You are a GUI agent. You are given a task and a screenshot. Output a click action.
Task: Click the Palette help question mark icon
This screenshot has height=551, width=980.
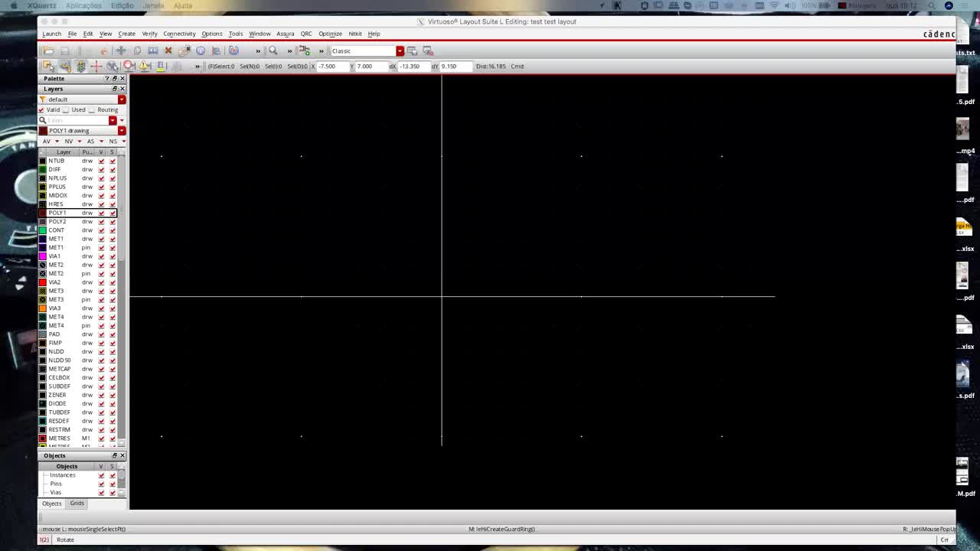pyautogui.click(x=107, y=78)
